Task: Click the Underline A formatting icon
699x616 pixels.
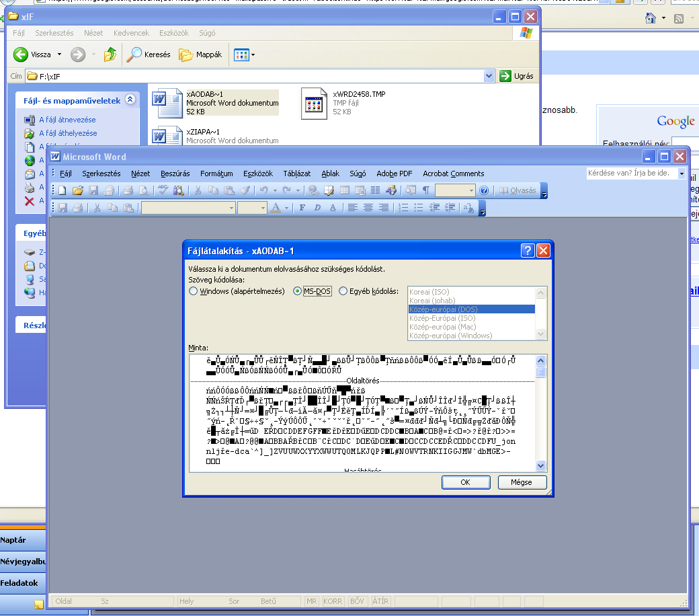Action: [x=333, y=207]
